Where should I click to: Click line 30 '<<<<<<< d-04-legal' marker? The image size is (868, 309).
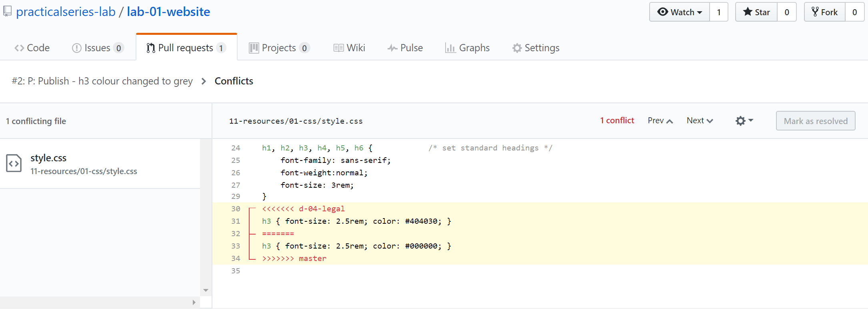point(303,209)
